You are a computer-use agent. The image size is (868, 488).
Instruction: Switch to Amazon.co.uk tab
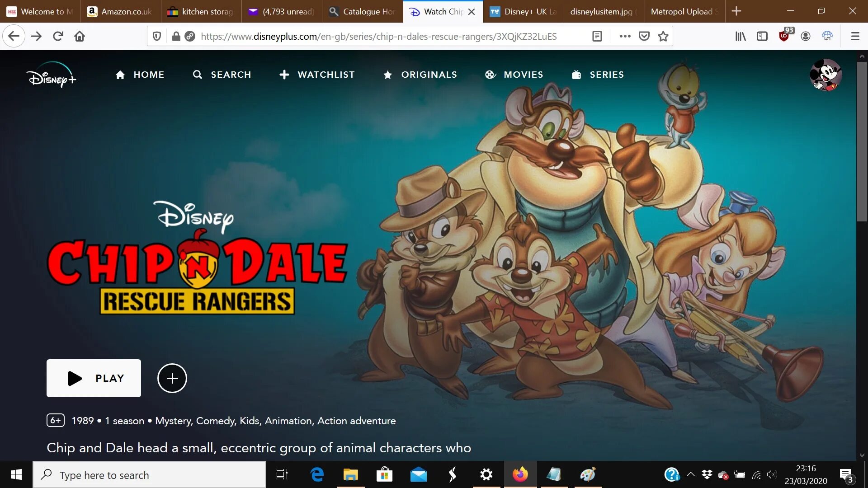point(121,11)
